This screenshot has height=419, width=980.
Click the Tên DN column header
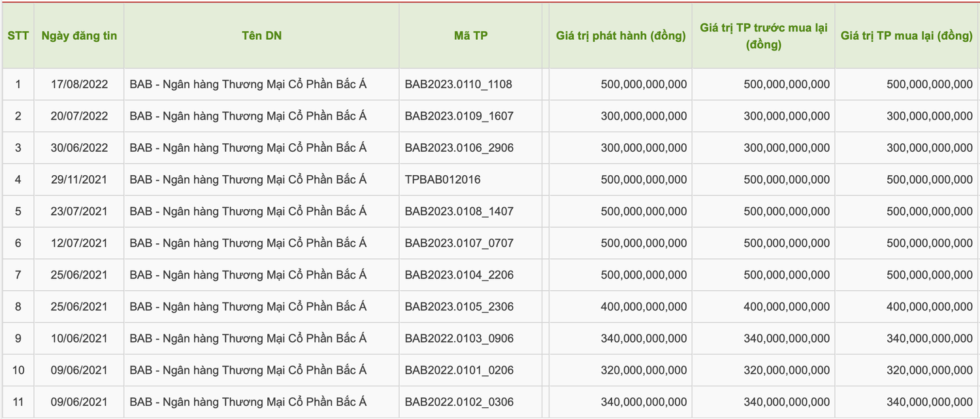tap(262, 36)
